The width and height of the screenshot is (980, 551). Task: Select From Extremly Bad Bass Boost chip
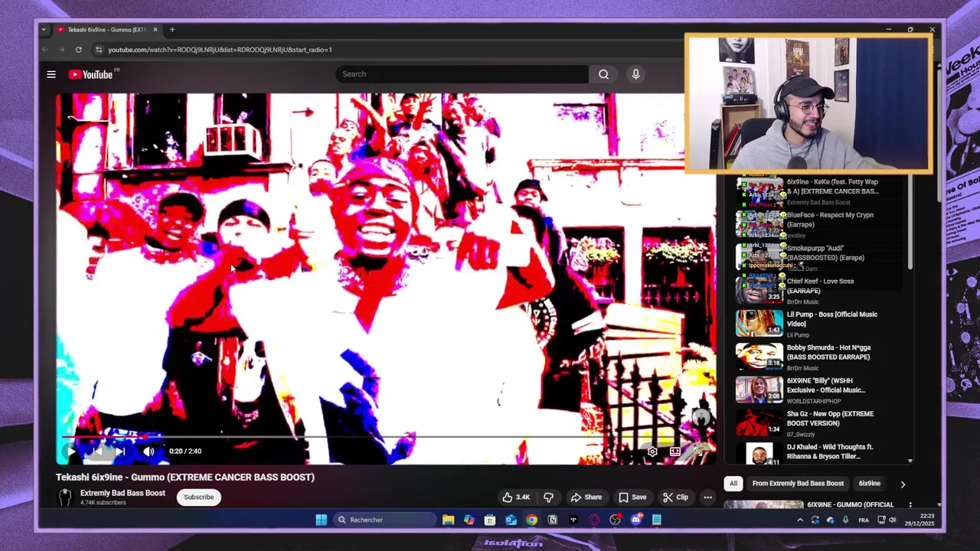[x=798, y=484]
